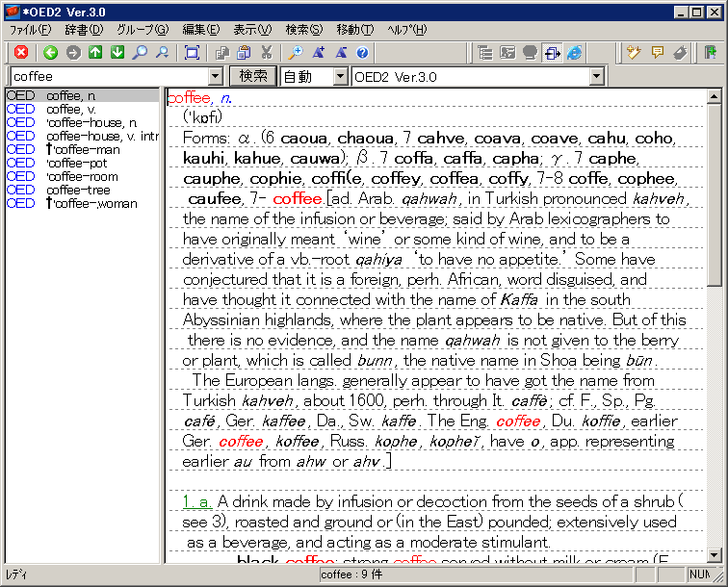Screen dimensions: 728x587
Task: Go back with the green left arrow
Action: click(x=51, y=52)
